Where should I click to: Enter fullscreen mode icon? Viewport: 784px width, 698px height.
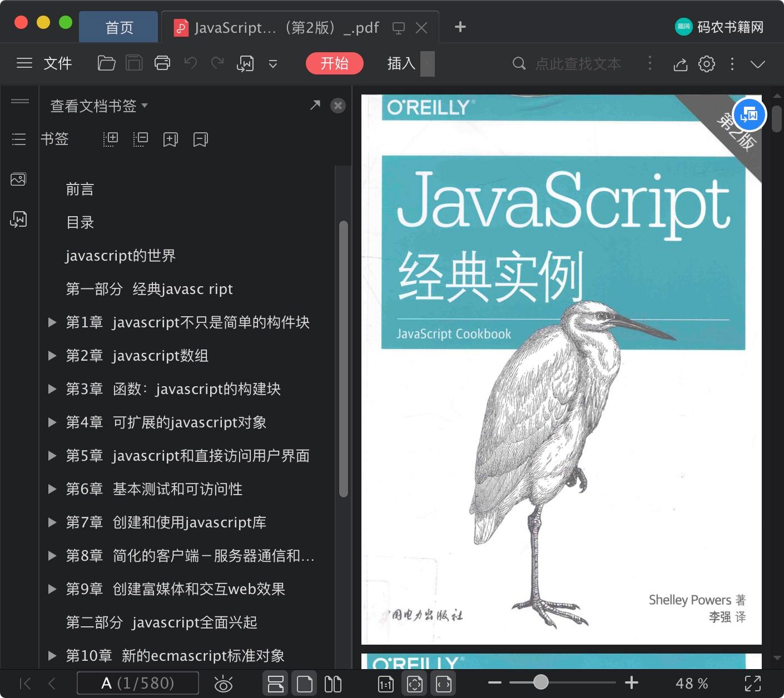(753, 684)
